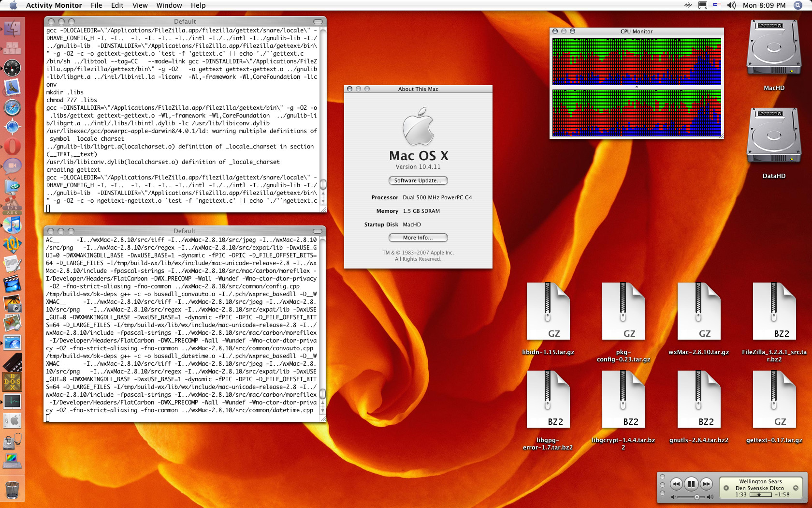Open Disk Utility from the Dock
The width and height of the screenshot is (812, 508).
(x=12, y=441)
